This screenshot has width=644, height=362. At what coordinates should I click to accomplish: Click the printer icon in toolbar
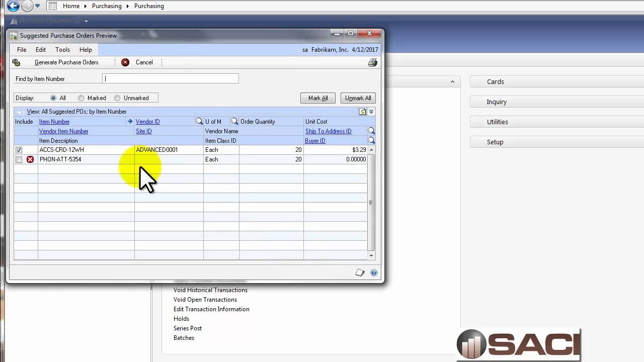pos(373,62)
